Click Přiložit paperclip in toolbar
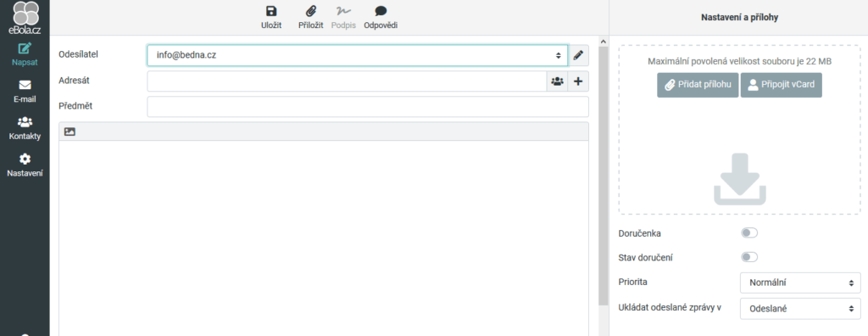The width and height of the screenshot is (868, 336). click(310, 18)
